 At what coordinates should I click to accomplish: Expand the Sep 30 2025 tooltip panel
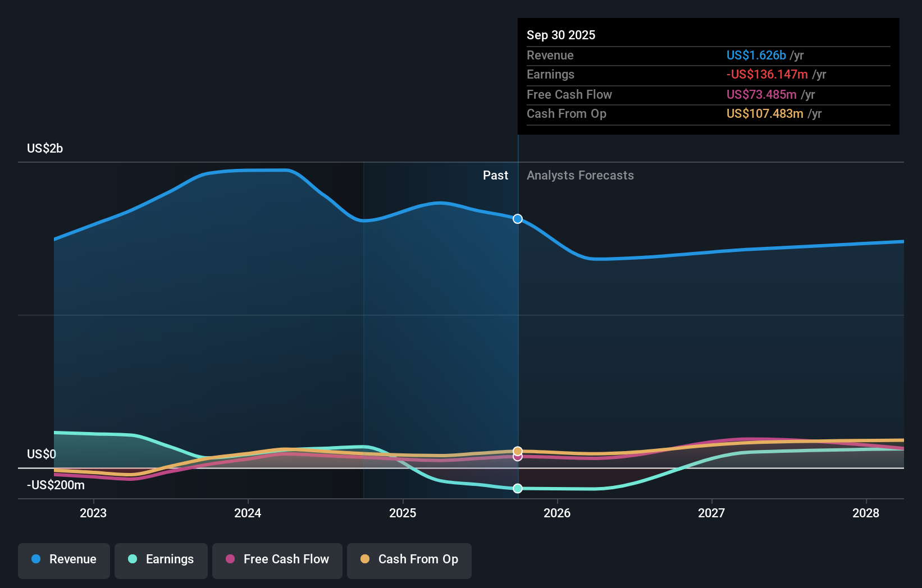coord(561,35)
